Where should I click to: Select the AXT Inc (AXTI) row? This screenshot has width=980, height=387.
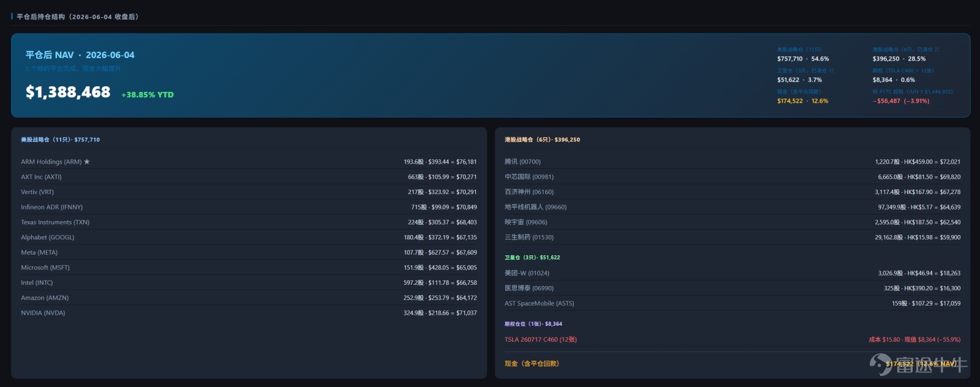tap(249, 177)
